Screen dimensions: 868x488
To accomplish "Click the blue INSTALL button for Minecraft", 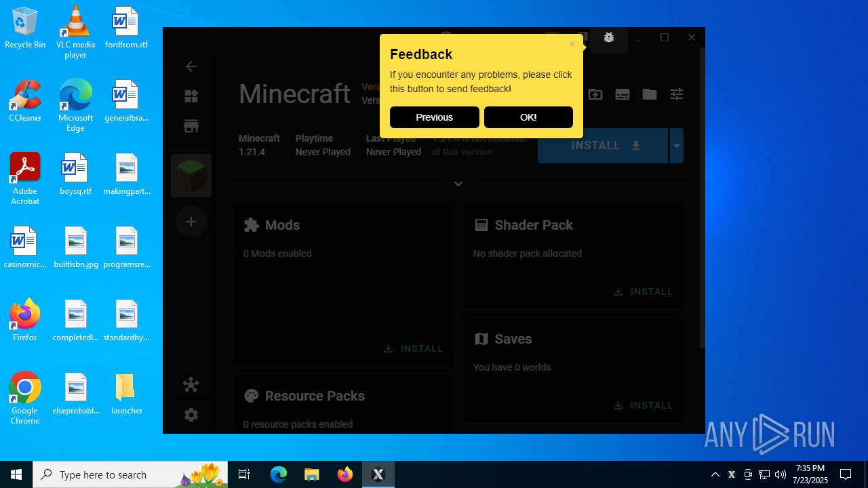I will point(603,146).
